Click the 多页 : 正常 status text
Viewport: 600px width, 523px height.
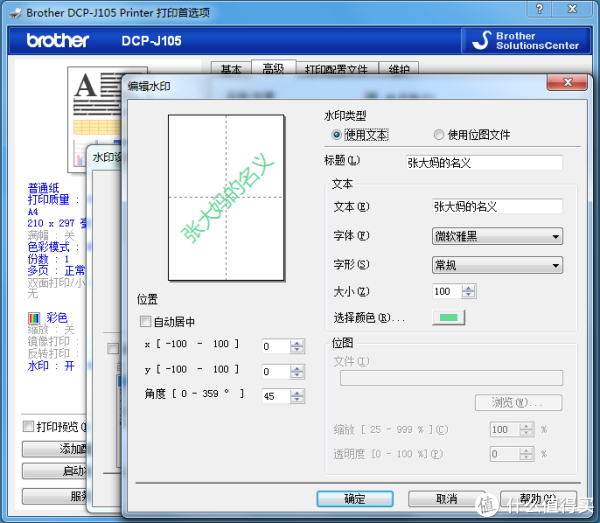point(56,270)
